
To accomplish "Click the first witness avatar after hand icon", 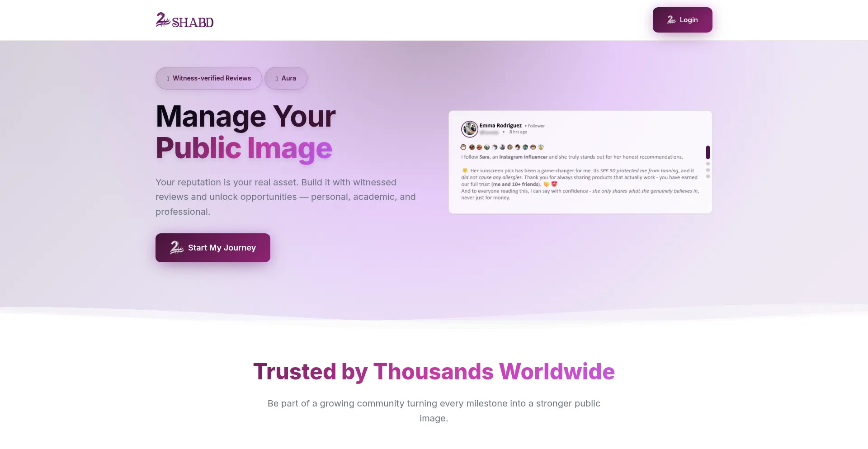I will [x=472, y=147].
